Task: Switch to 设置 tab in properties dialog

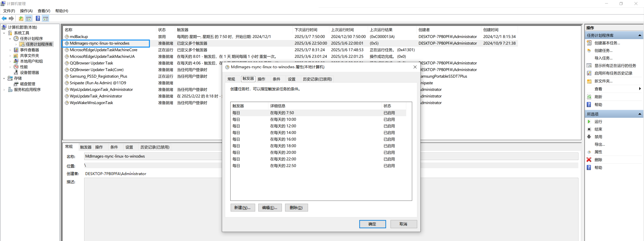Action: click(x=292, y=79)
